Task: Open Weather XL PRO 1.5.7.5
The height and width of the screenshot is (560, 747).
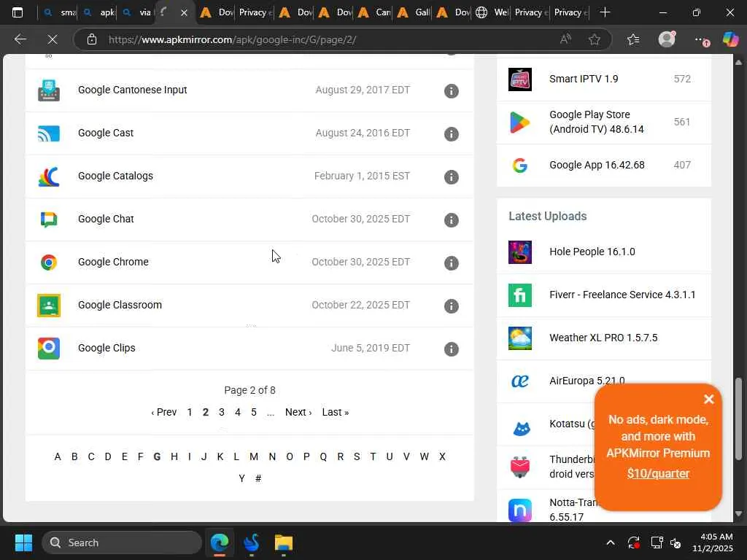Action: point(603,338)
